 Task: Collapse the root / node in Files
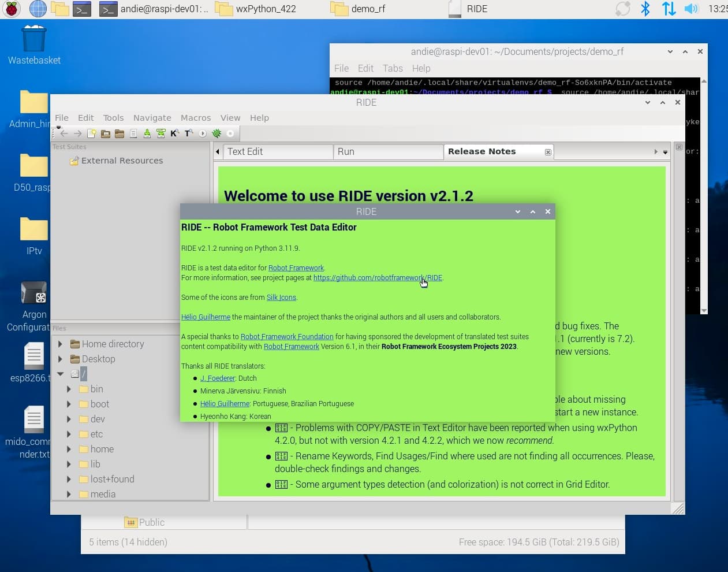[x=60, y=374]
